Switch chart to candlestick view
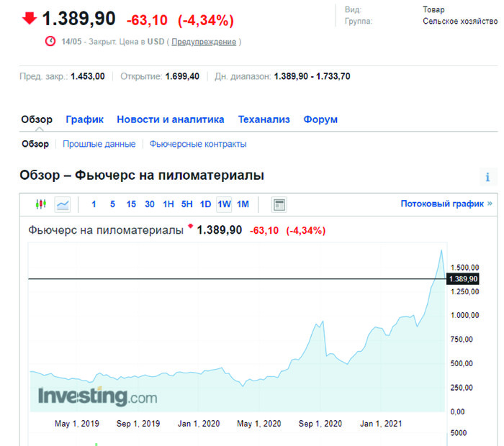This screenshot has width=504, height=446. (41, 204)
